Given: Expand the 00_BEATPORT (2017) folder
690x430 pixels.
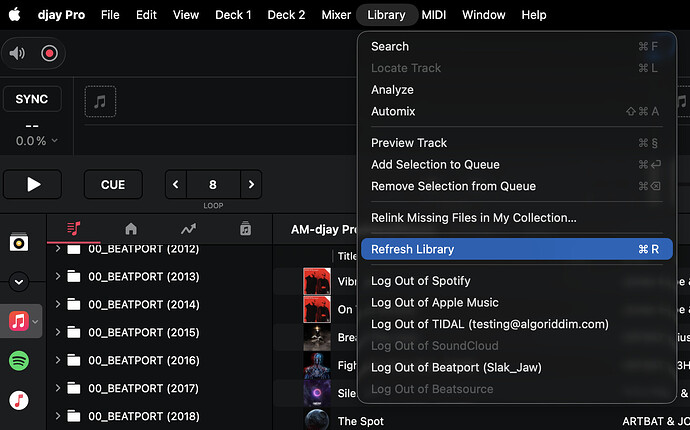Looking at the screenshot, I should [x=58, y=388].
